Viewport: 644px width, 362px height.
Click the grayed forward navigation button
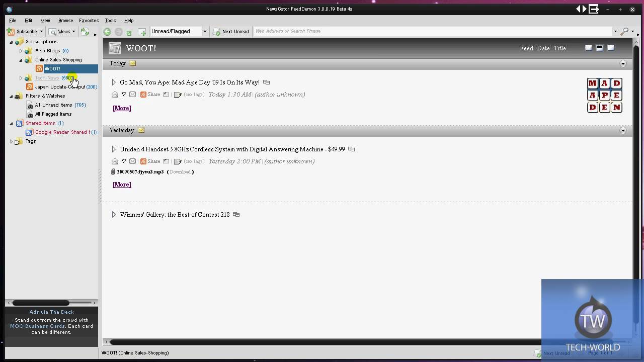pos(119,32)
